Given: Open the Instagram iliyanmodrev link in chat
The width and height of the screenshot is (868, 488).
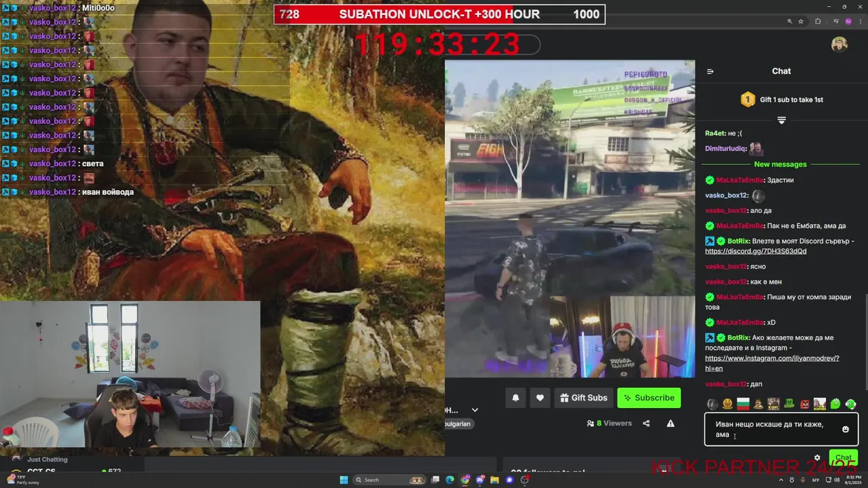Looking at the screenshot, I should coord(772,363).
